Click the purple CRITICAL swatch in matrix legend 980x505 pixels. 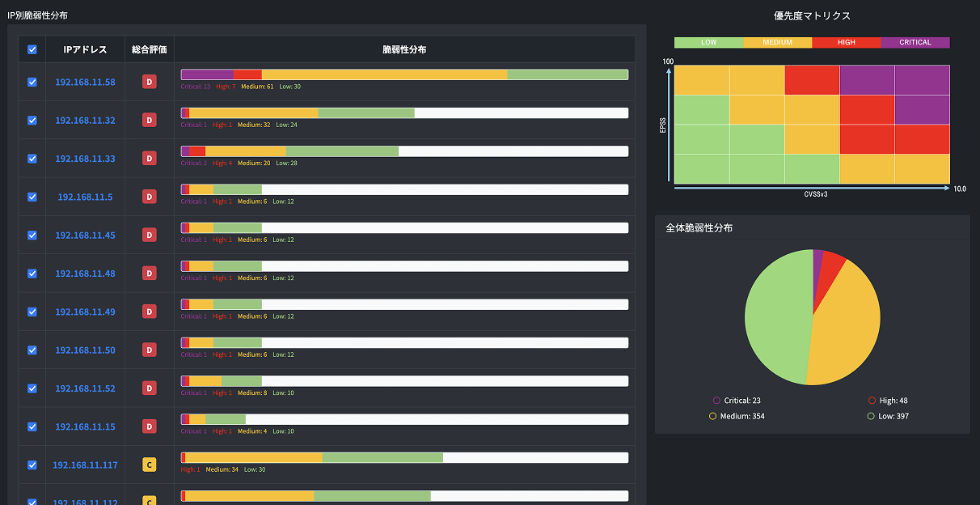[915, 42]
